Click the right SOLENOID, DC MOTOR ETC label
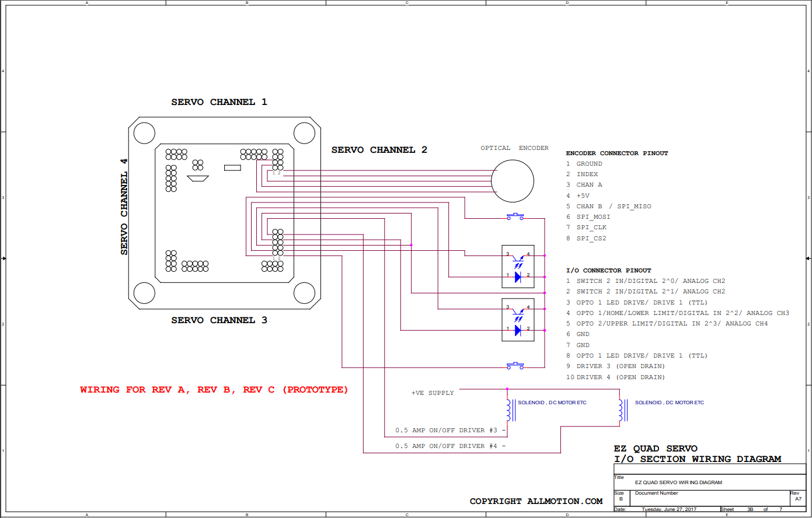Screen dimensions: 812x518 670,402
